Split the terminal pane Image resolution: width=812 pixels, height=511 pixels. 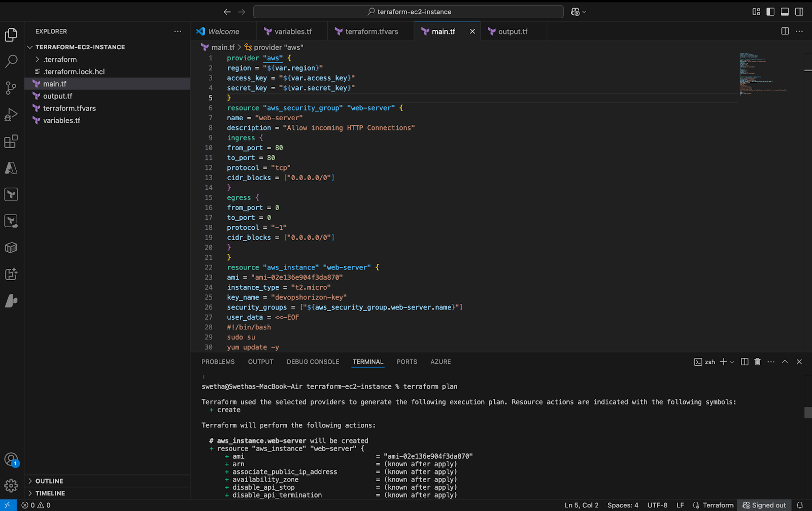[x=745, y=362]
